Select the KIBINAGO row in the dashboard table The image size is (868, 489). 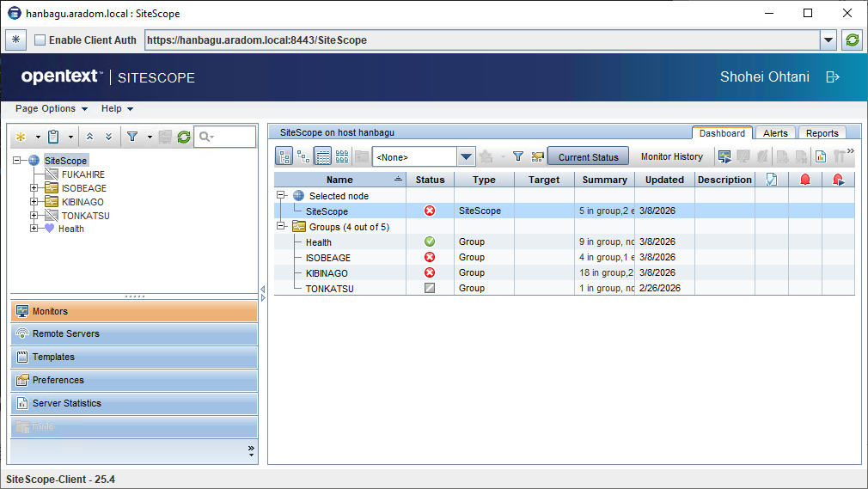pos(564,272)
